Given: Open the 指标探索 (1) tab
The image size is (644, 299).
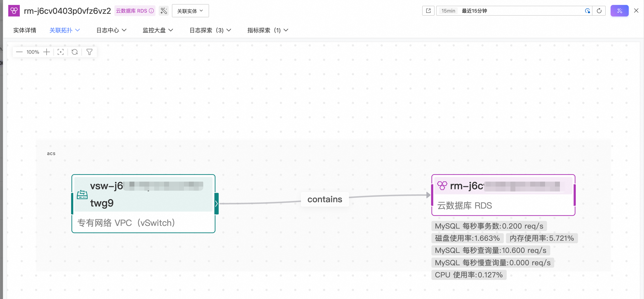Looking at the screenshot, I should (268, 30).
